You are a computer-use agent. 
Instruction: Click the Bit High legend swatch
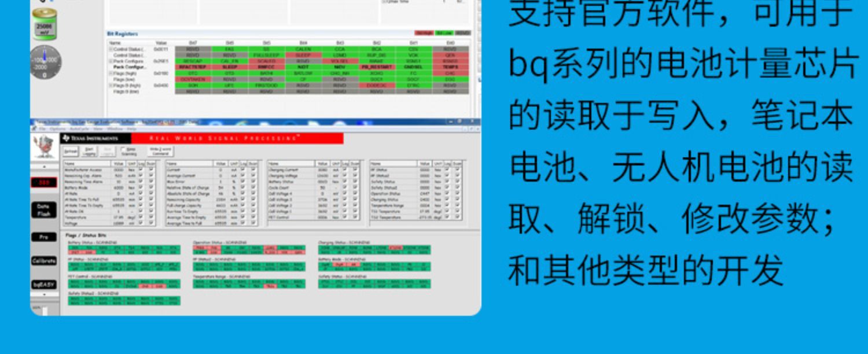(424, 33)
